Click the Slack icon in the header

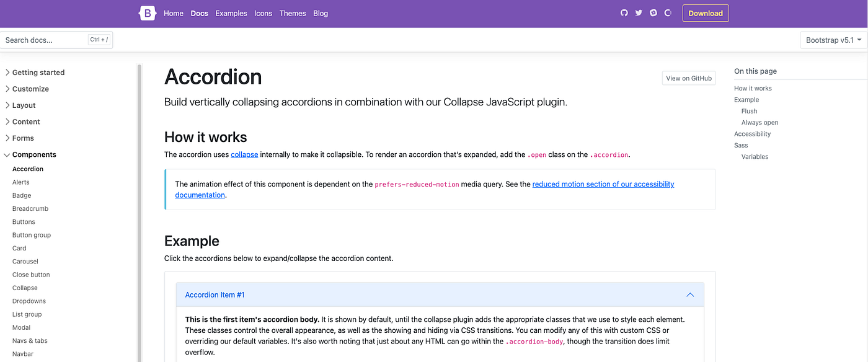[653, 12]
